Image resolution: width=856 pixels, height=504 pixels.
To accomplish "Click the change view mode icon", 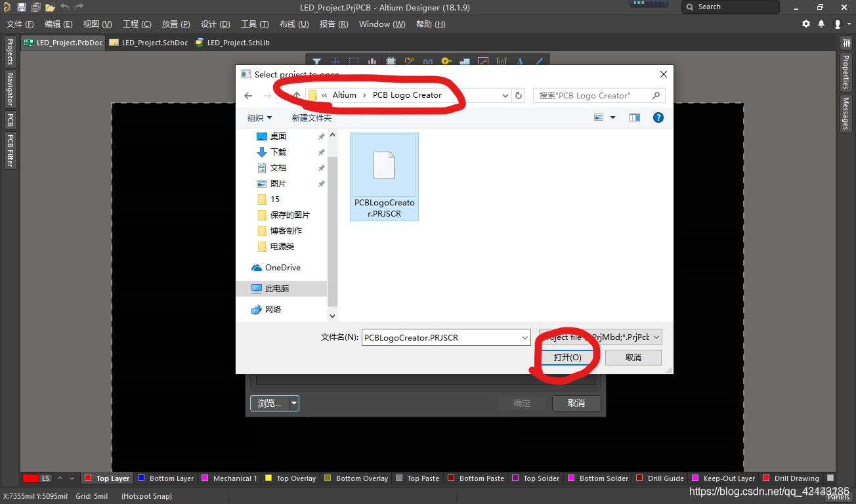I will (599, 117).
